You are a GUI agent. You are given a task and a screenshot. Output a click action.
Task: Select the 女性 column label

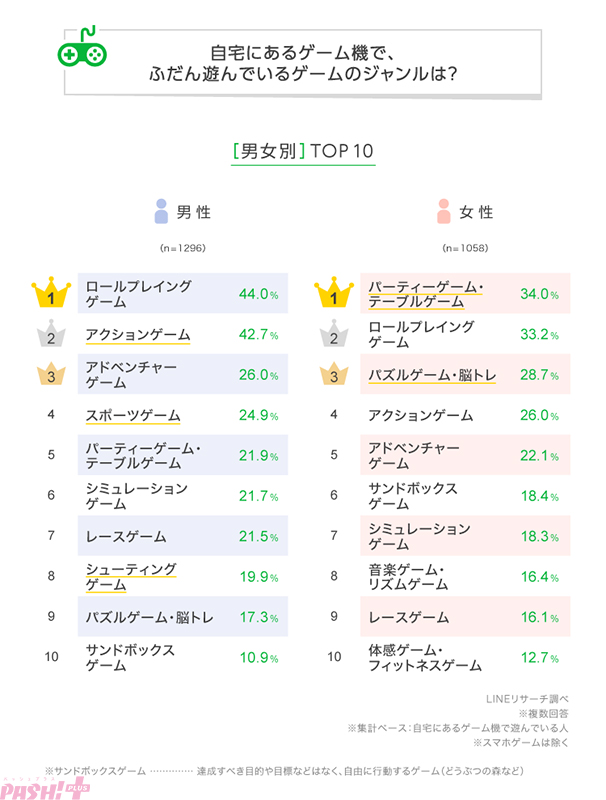(x=476, y=213)
